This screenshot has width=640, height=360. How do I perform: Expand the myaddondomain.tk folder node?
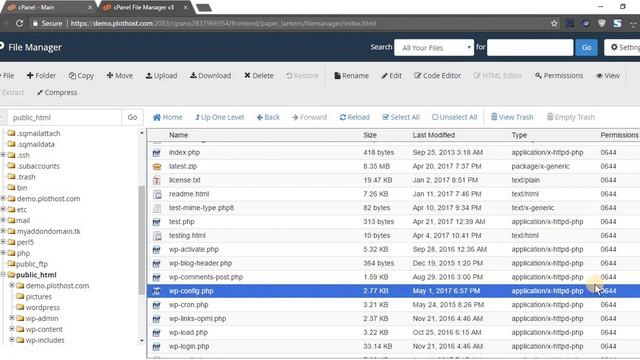point(3,231)
